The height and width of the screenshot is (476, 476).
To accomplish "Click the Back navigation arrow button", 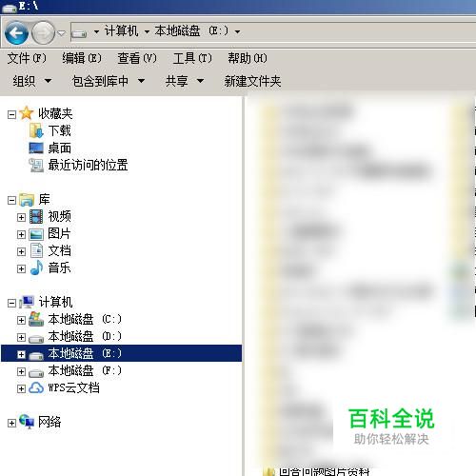I will pos(16,32).
